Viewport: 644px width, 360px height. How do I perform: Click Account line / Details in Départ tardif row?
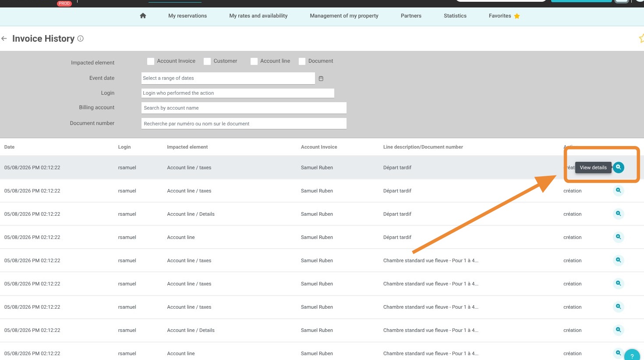[x=191, y=214]
